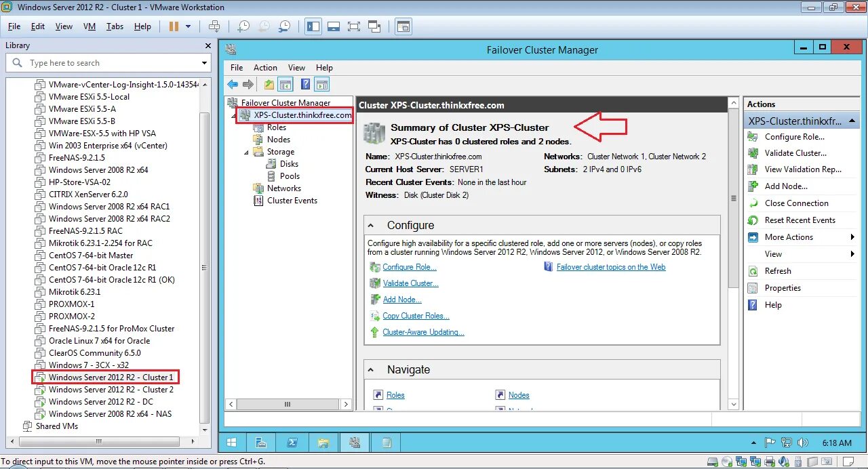Click the VMware pause VM button
This screenshot has height=469, width=868.
tap(174, 26)
